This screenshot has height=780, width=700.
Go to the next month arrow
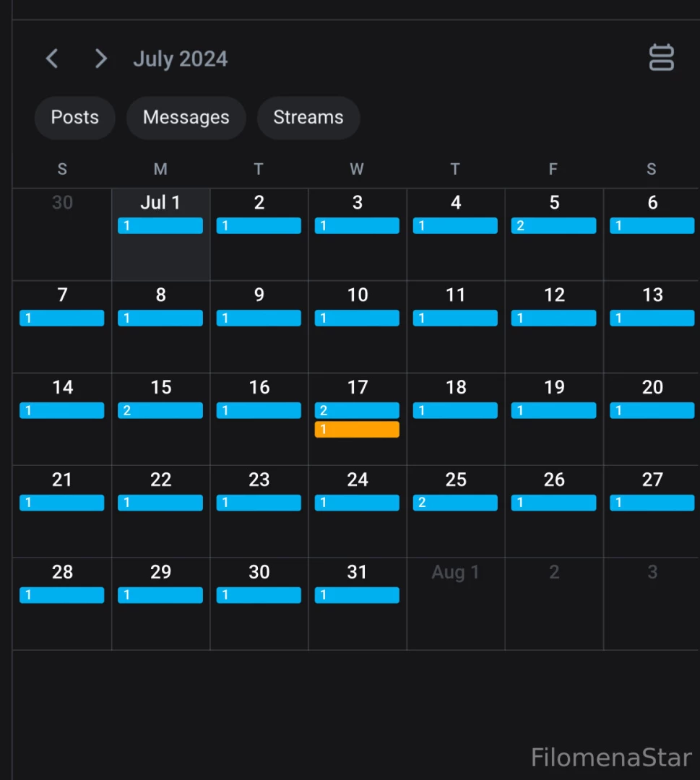coord(101,58)
